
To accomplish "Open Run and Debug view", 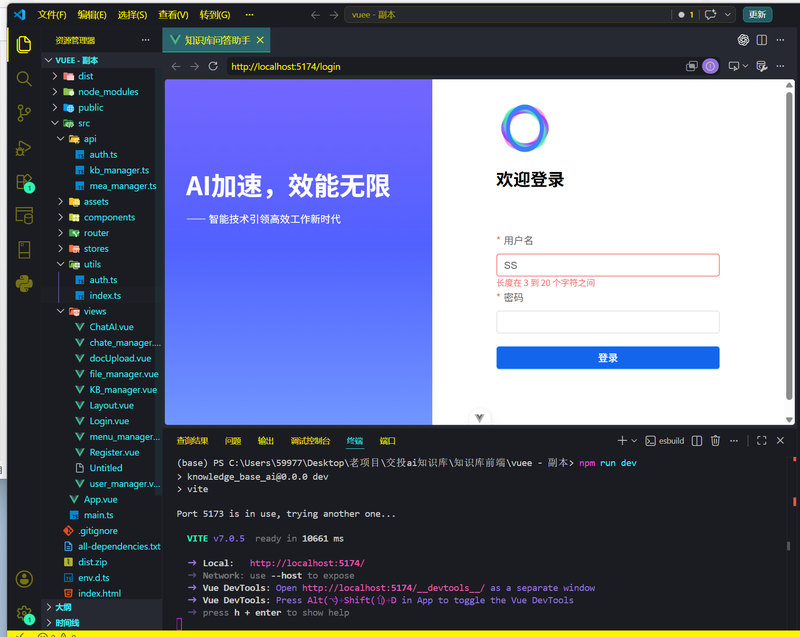I will point(23,148).
